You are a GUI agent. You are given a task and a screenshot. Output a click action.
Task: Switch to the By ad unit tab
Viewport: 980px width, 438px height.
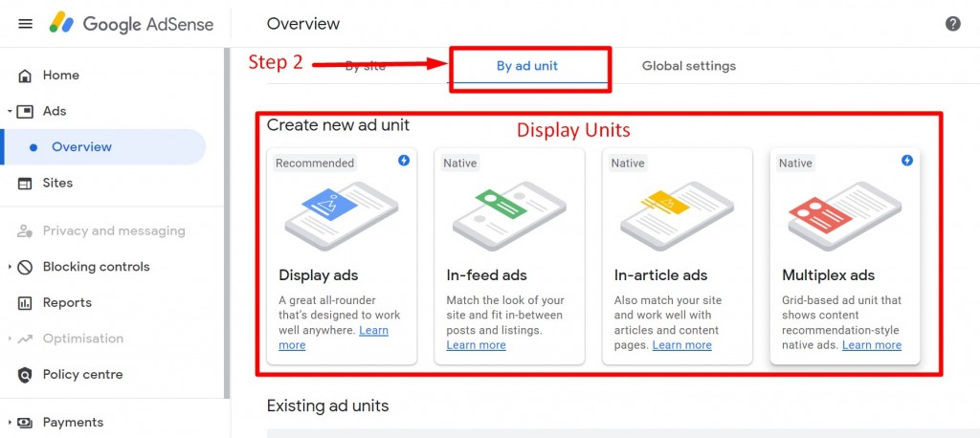(527, 66)
